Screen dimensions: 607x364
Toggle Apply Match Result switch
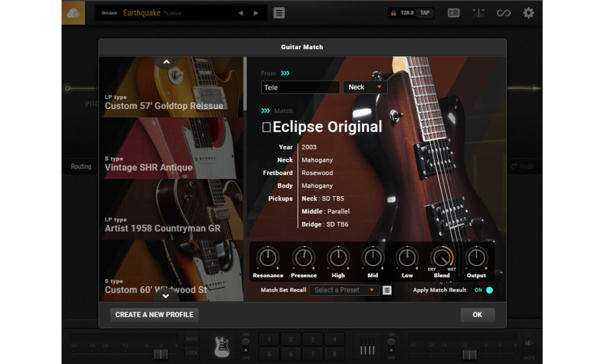484,290
